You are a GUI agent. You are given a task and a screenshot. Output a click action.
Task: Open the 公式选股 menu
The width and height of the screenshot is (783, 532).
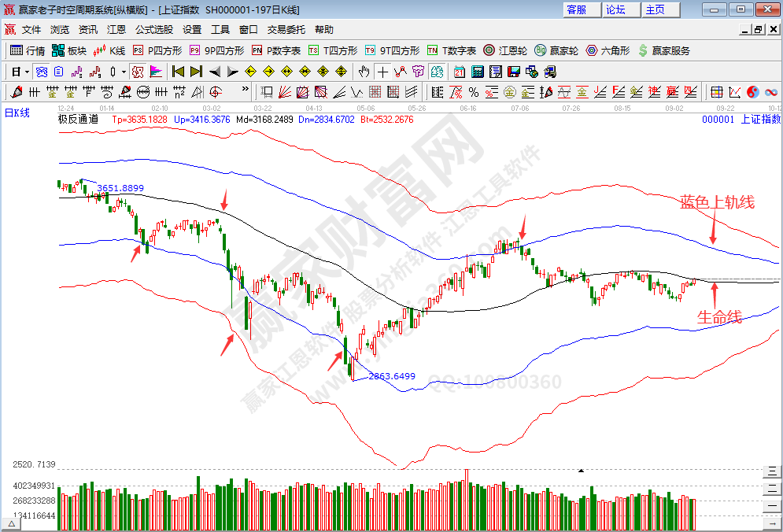(153, 30)
